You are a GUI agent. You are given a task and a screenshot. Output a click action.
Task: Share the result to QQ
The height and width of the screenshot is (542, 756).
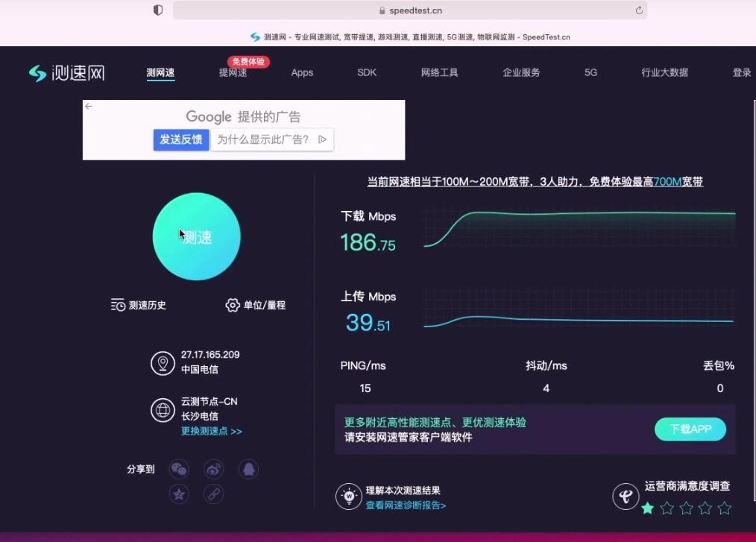tap(248, 468)
